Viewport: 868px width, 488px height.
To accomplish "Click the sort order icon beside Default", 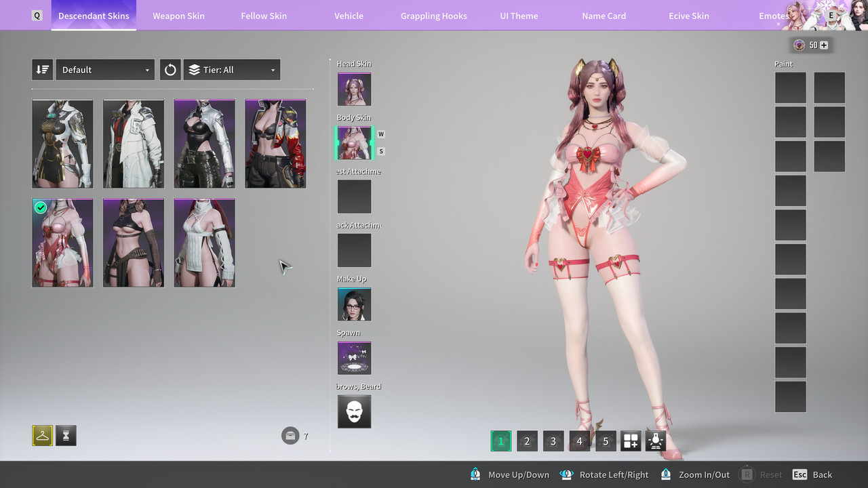I will [42, 70].
